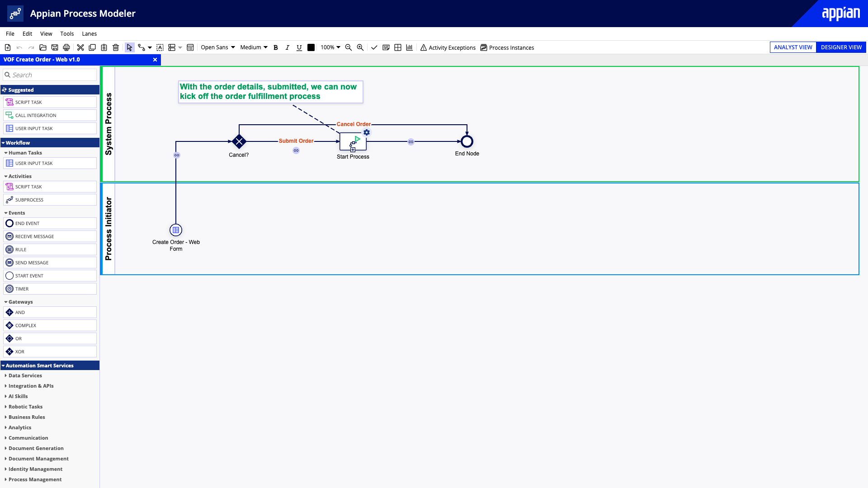Toggle the grid display icon
868x488 pixels.
coord(398,47)
